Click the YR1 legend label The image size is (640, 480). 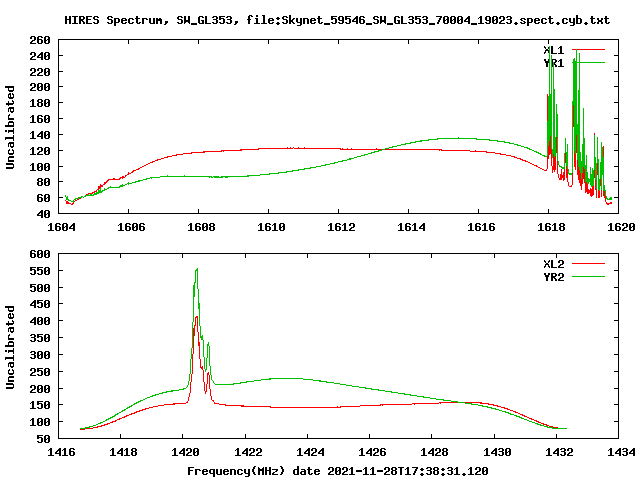click(x=553, y=63)
